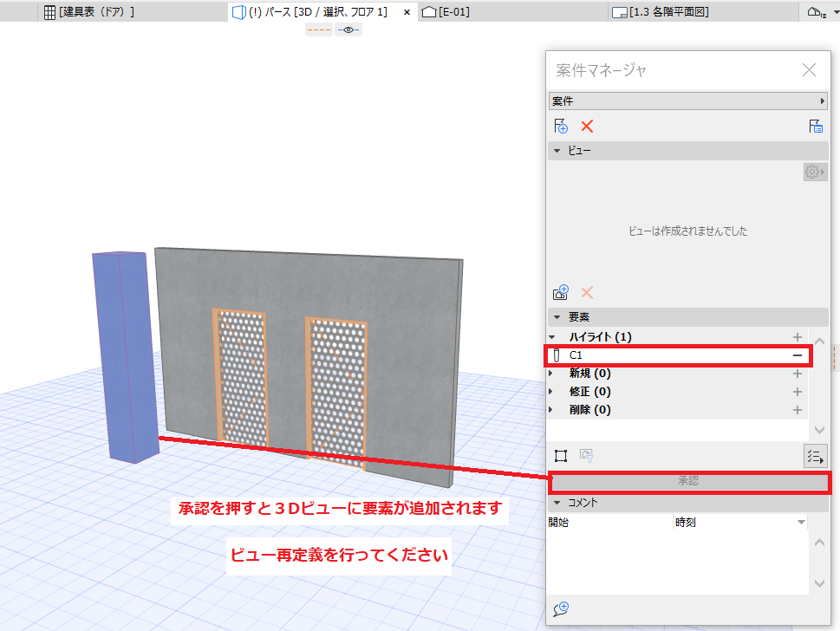Screen dimensions: 840x631
Task: Remove C1 from highlights with the minus icon
Action: tap(798, 355)
